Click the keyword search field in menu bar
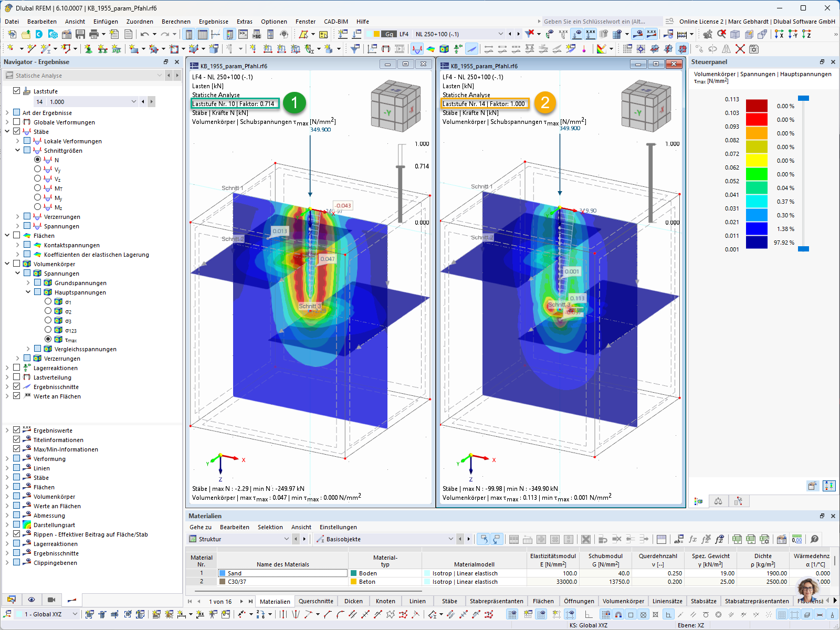 pyautogui.click(x=601, y=22)
